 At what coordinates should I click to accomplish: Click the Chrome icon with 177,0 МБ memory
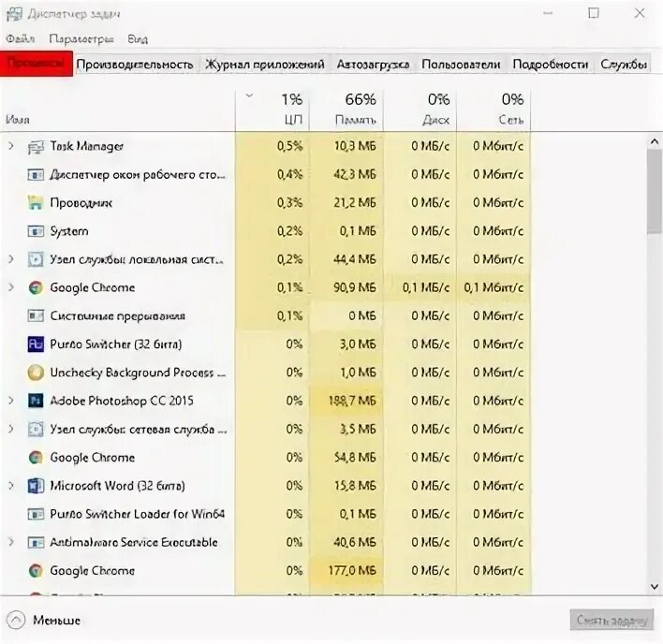click(36, 571)
